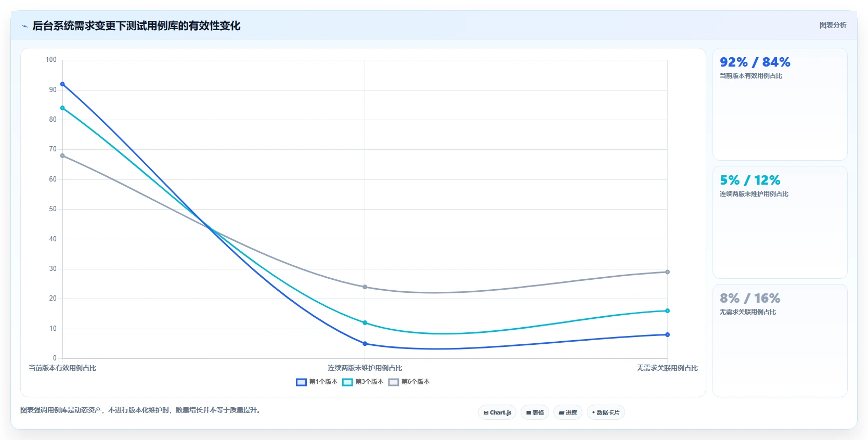
Task: Click the footnote text about 用例库是动态资产
Action: pos(140,410)
